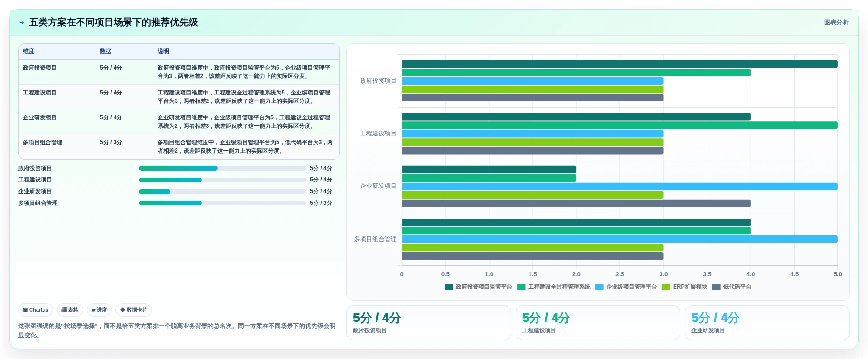Click the 政府投资项目 chart axis label
The width and height of the screenshot is (868, 359).
pyautogui.click(x=378, y=81)
